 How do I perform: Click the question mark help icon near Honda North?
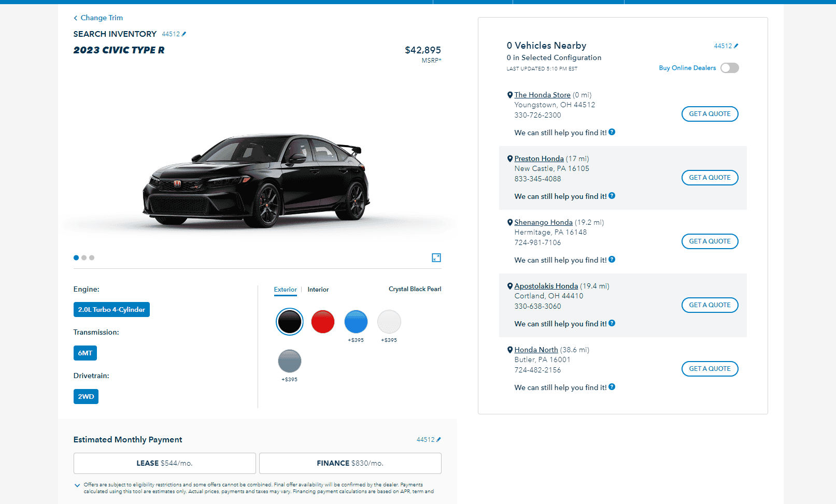pos(612,387)
